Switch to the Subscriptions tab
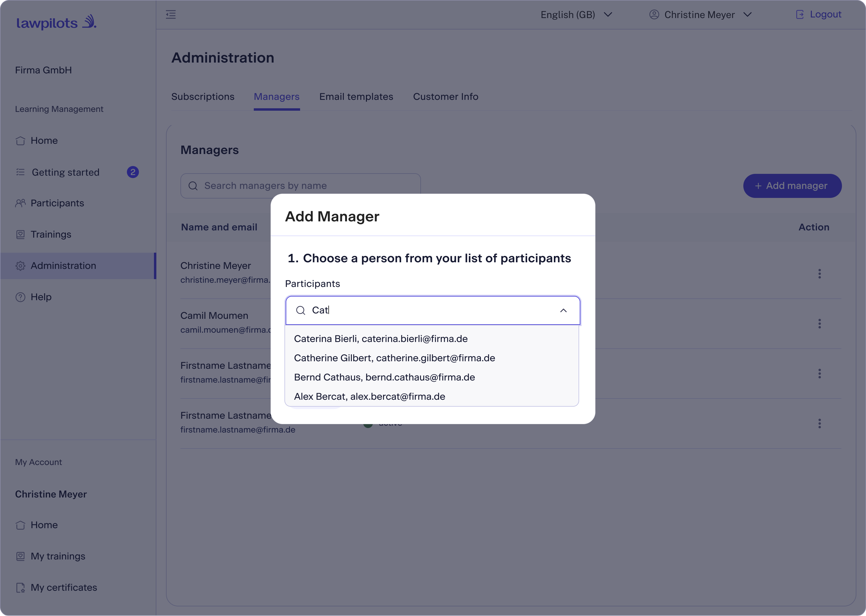The image size is (866, 616). tap(203, 97)
